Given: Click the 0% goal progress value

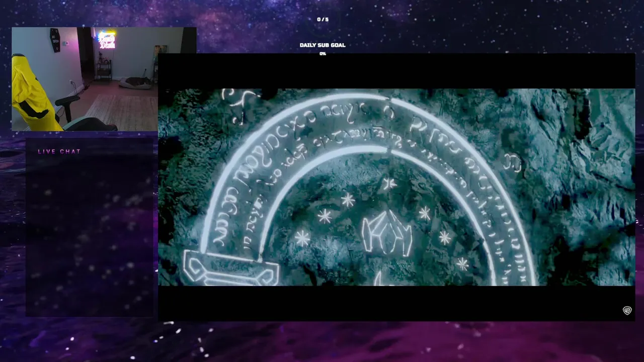Looking at the screenshot, I should pyautogui.click(x=323, y=54).
